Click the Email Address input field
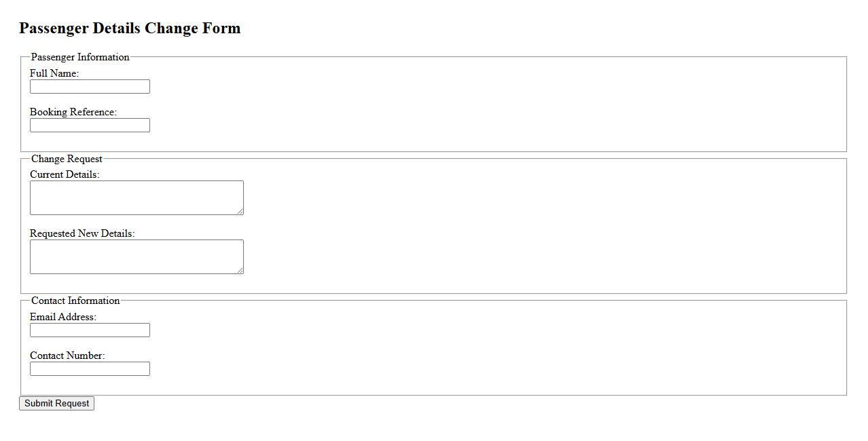This screenshot has height=441, width=868. (x=90, y=330)
